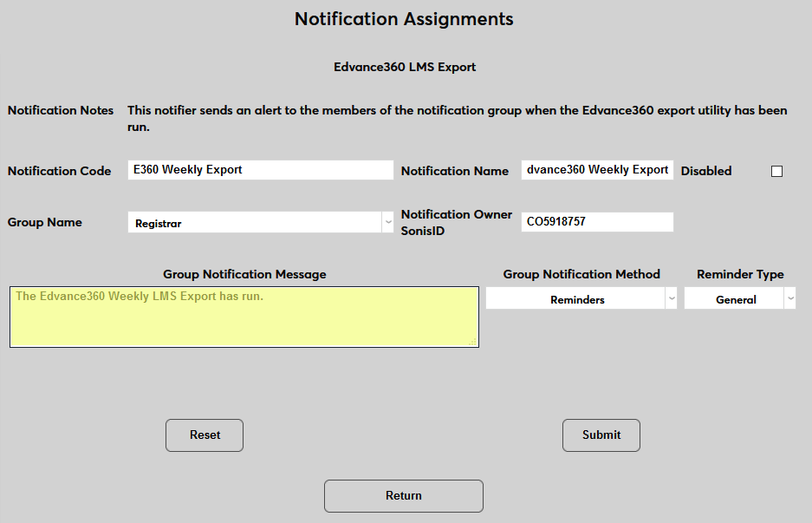Click the textarea resize grip corner
Image resolution: width=812 pixels, height=523 pixels.
472,342
